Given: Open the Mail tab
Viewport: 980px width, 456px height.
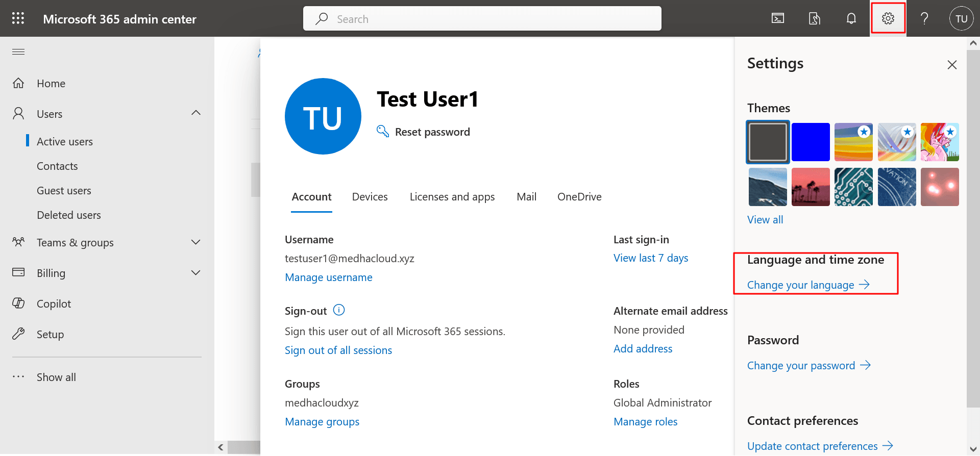Looking at the screenshot, I should (x=526, y=197).
